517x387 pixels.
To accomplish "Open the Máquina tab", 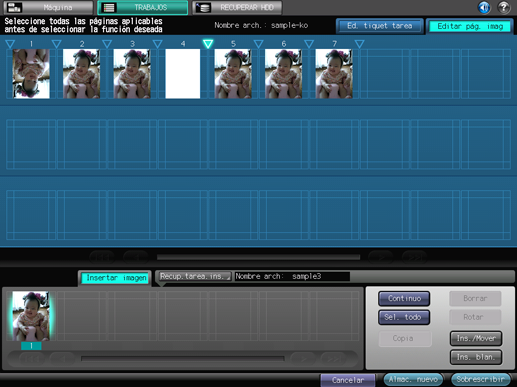I will (x=48, y=7).
